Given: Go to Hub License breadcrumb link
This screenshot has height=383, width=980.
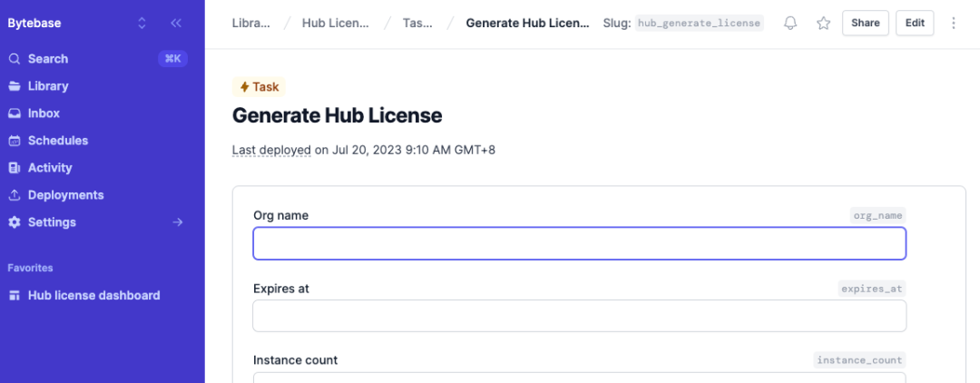Looking at the screenshot, I should tap(336, 24).
